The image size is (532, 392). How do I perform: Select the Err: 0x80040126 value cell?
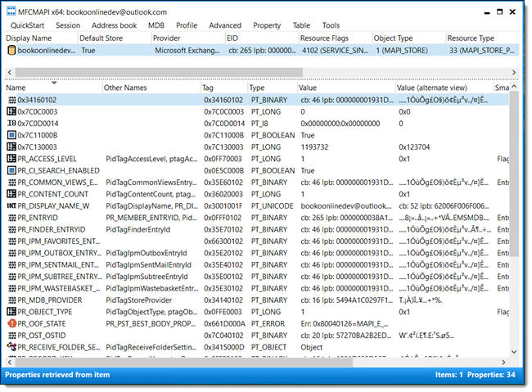[345, 323]
